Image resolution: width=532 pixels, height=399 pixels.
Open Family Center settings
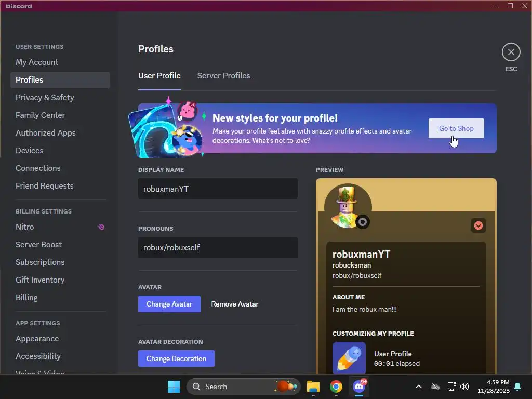[60, 115]
